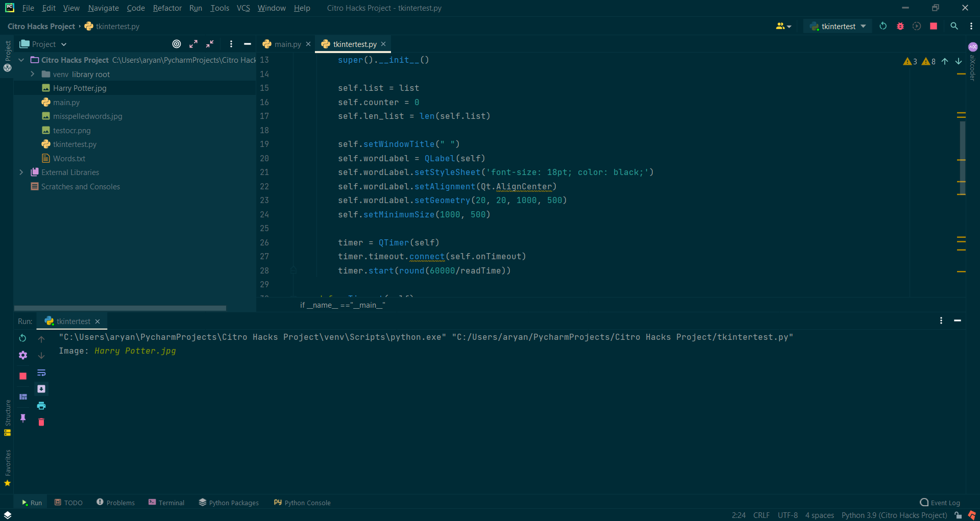Expand the venv library root folder
Viewport: 980px width, 521px height.
tap(33, 74)
